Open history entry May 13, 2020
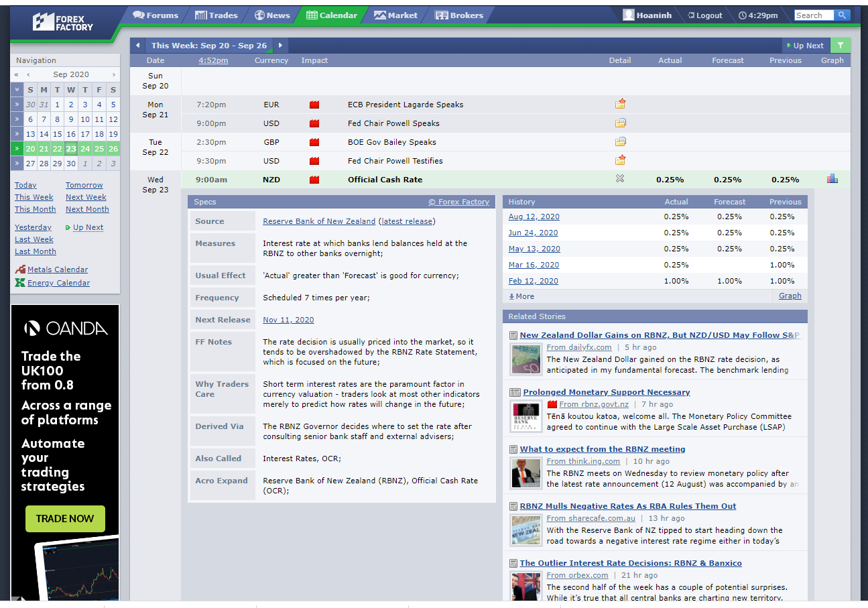This screenshot has height=608, width=868. point(534,249)
